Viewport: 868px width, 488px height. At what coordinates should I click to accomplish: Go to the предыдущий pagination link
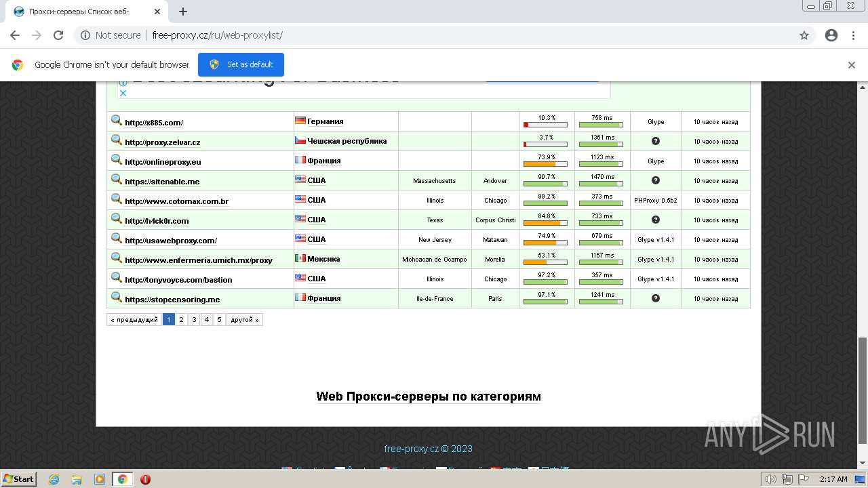point(134,320)
